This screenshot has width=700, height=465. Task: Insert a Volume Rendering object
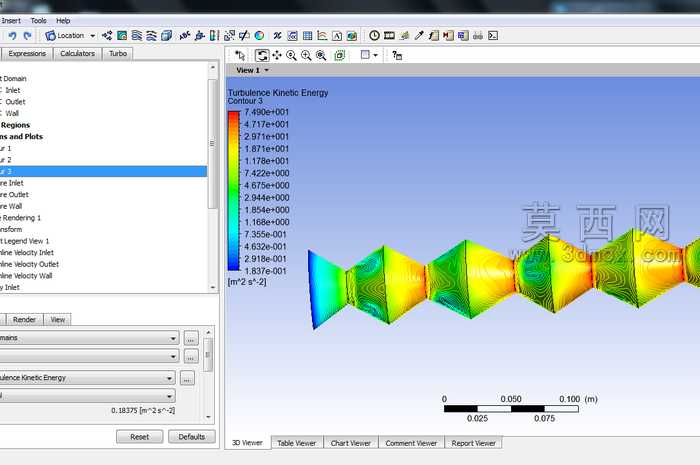[x=167, y=36]
